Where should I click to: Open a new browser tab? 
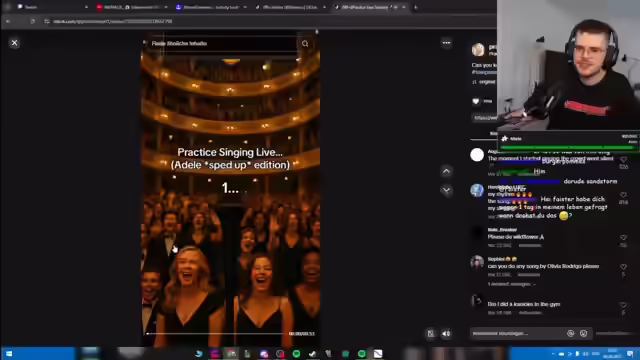pos(416,7)
